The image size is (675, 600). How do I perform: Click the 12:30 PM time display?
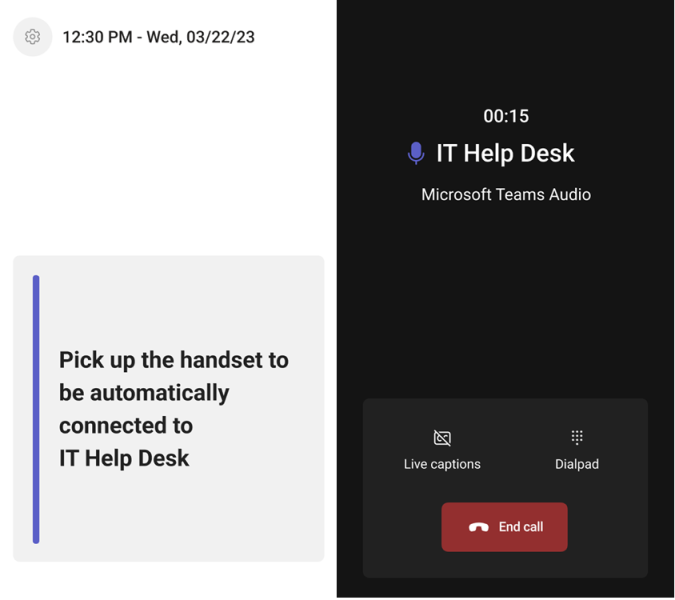pos(97,37)
